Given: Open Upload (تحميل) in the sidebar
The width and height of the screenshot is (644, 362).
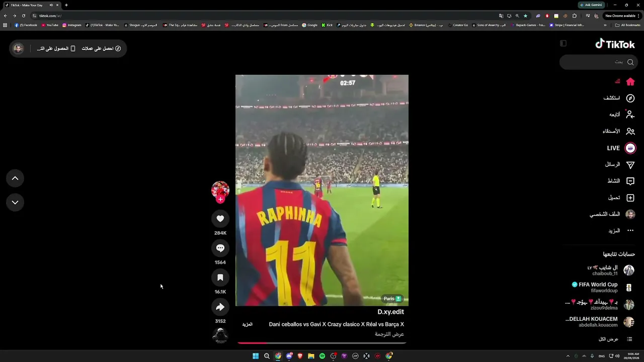Looking at the screenshot, I should pyautogui.click(x=621, y=198).
